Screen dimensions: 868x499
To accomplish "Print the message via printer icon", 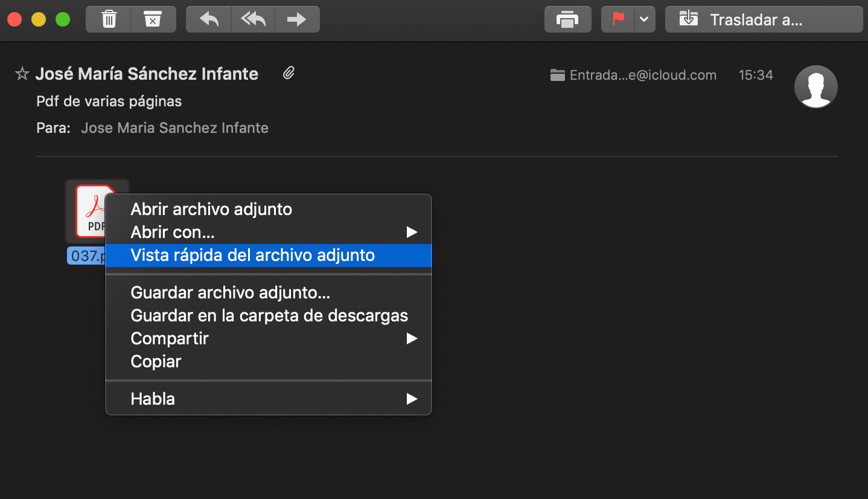I will point(567,19).
